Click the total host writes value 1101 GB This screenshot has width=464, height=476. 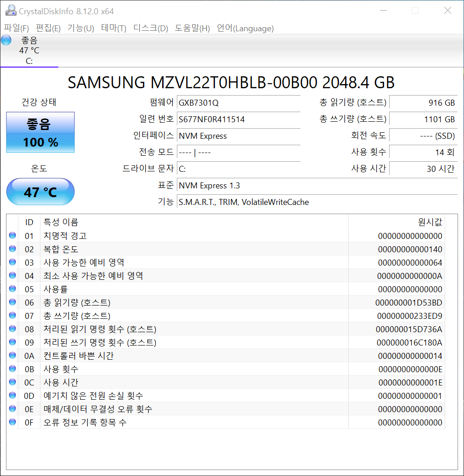pyautogui.click(x=423, y=119)
